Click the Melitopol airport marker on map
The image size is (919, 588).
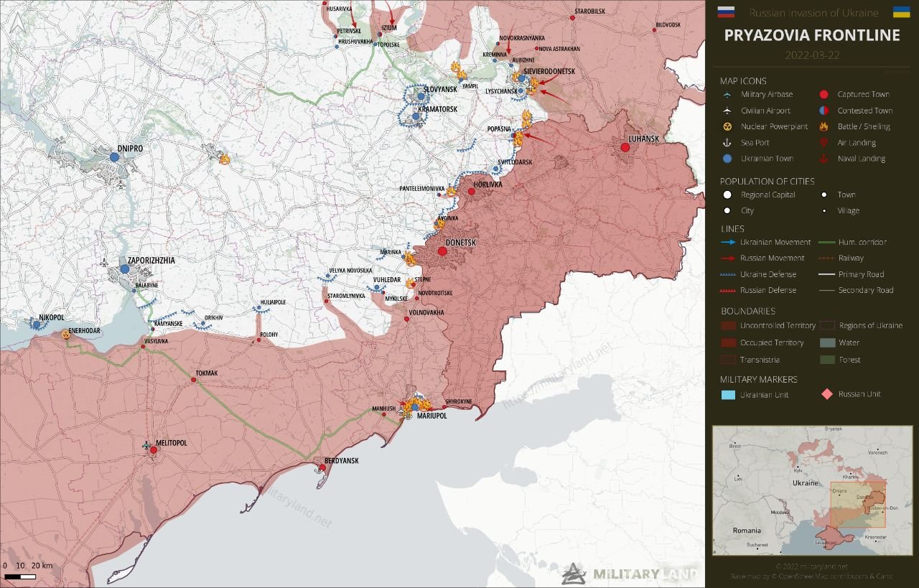point(147,447)
